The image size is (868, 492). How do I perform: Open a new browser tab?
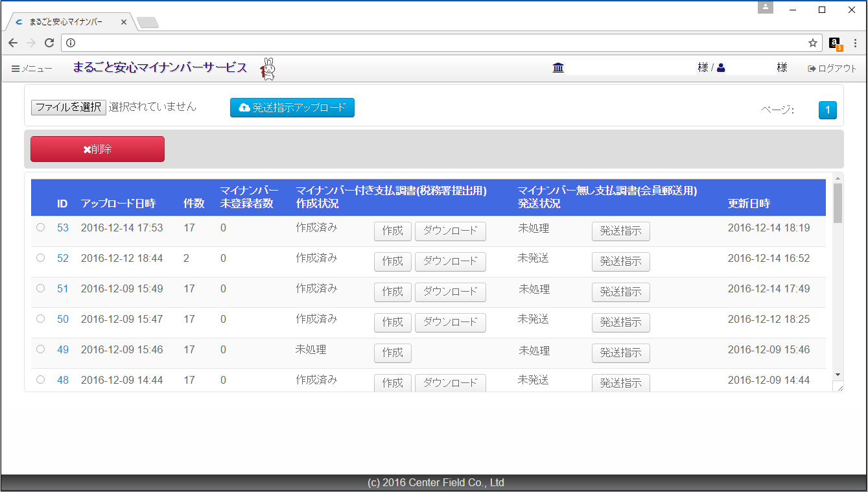pyautogui.click(x=148, y=23)
